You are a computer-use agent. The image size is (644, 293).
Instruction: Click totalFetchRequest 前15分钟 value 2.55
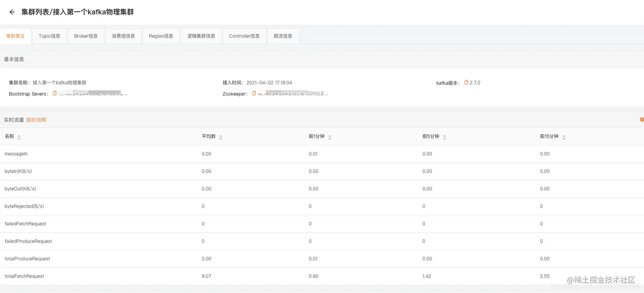click(x=545, y=276)
